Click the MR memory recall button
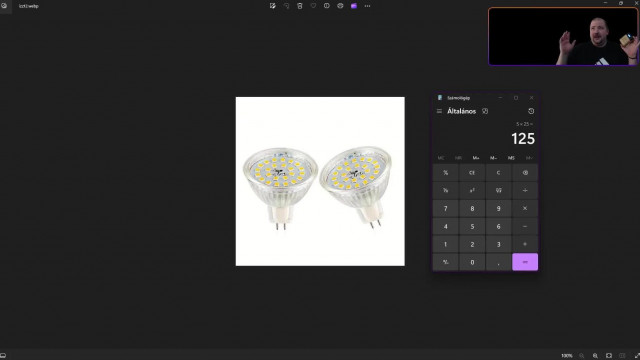The height and width of the screenshot is (360, 640). click(x=458, y=158)
